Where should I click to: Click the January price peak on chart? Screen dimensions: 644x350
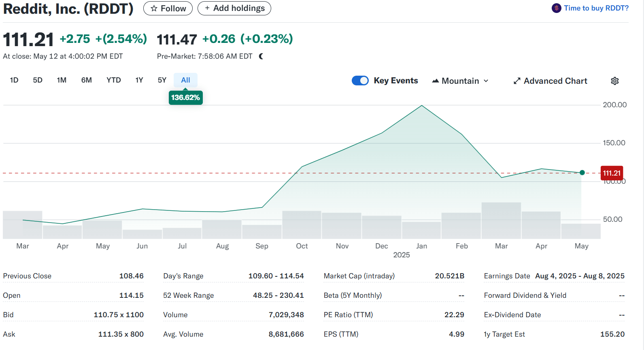(x=422, y=106)
